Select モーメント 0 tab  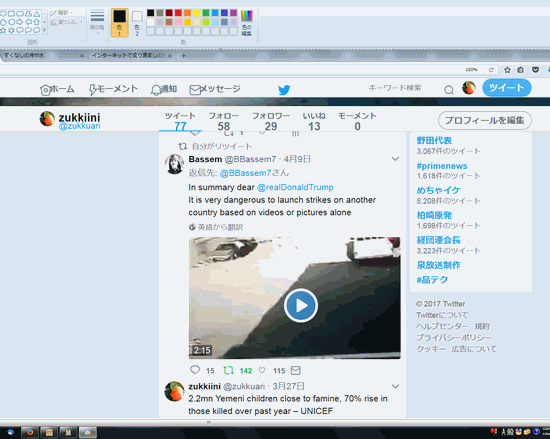[357, 121]
